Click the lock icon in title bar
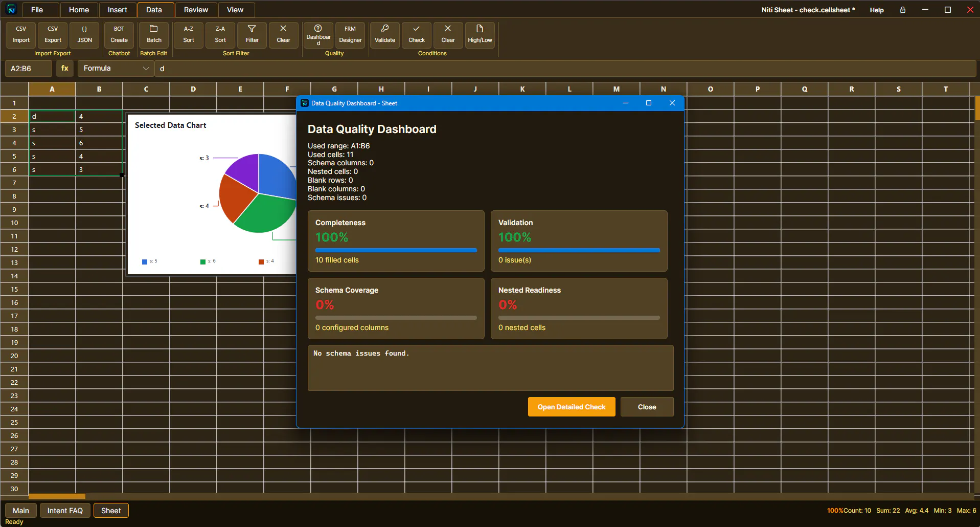This screenshot has height=527, width=980. pos(903,10)
